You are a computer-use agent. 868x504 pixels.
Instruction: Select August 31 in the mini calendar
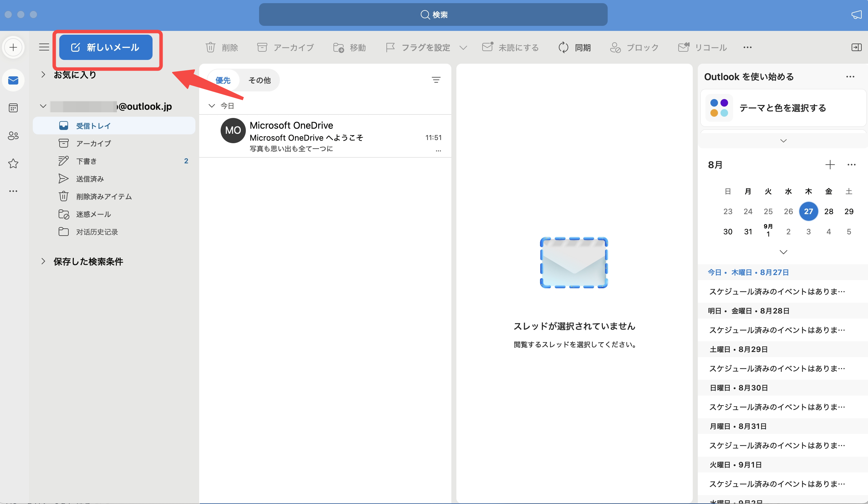tap(748, 232)
